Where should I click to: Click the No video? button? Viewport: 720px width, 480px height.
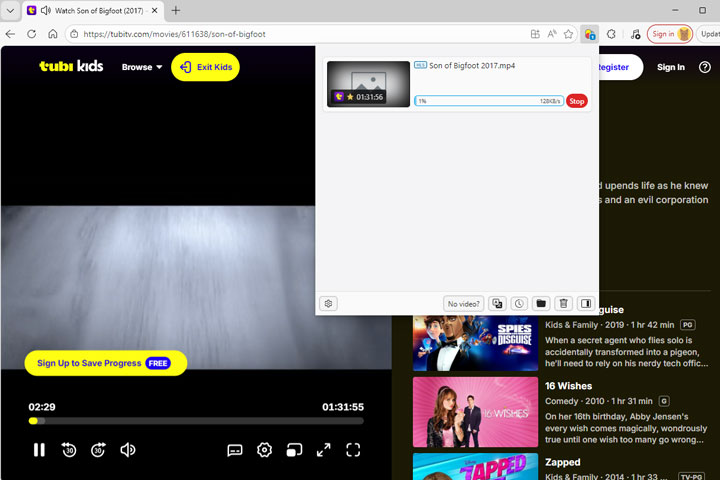coord(463,304)
